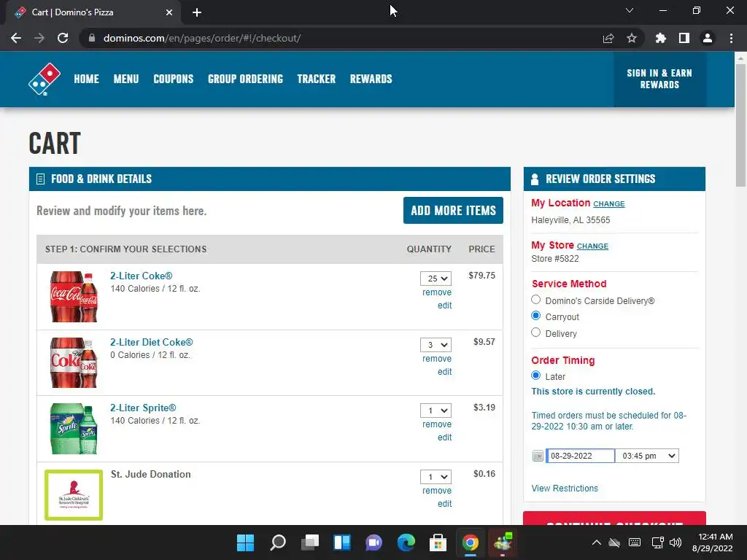Select the Carryout service method
Screen dimensions: 747x560
(x=536, y=316)
